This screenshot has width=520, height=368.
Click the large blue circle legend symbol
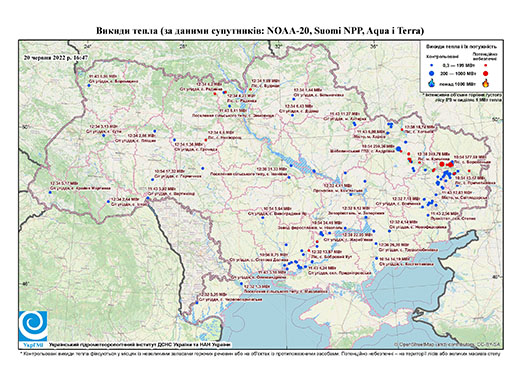(432, 73)
